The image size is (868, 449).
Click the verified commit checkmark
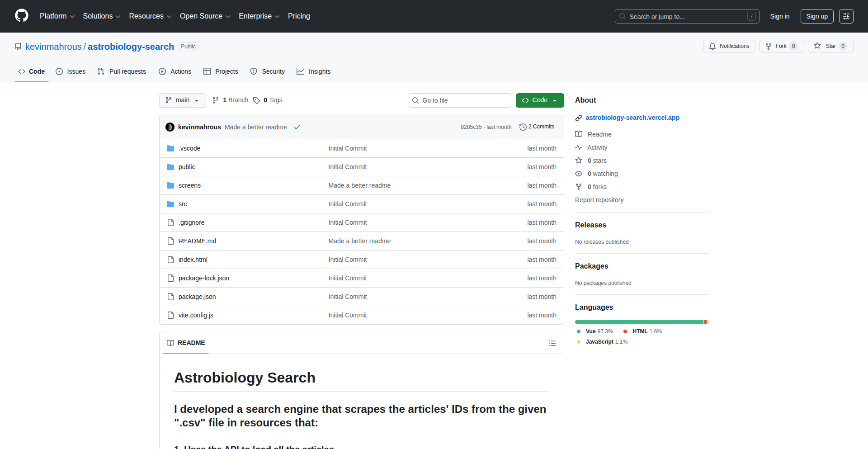[x=297, y=127]
